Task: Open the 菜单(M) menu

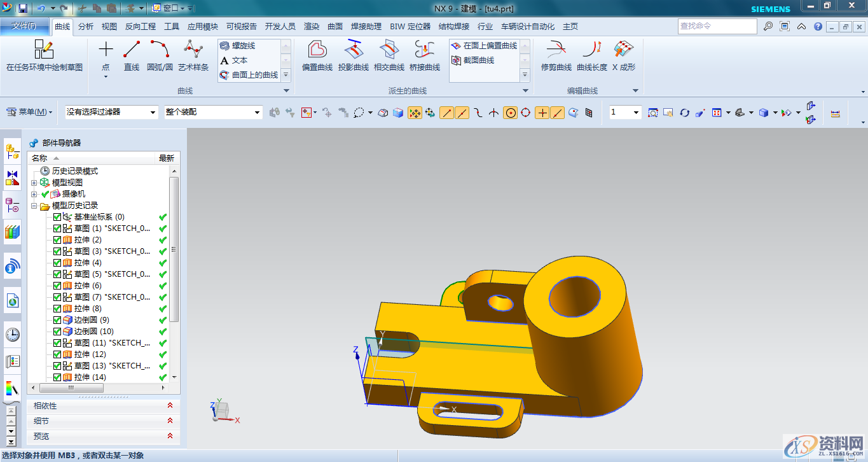Action: [x=30, y=112]
